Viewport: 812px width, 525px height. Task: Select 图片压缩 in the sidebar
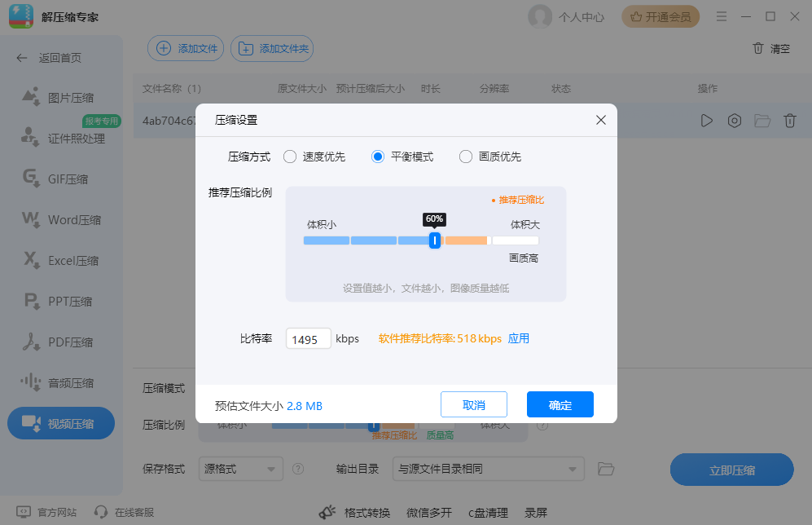tap(61, 97)
